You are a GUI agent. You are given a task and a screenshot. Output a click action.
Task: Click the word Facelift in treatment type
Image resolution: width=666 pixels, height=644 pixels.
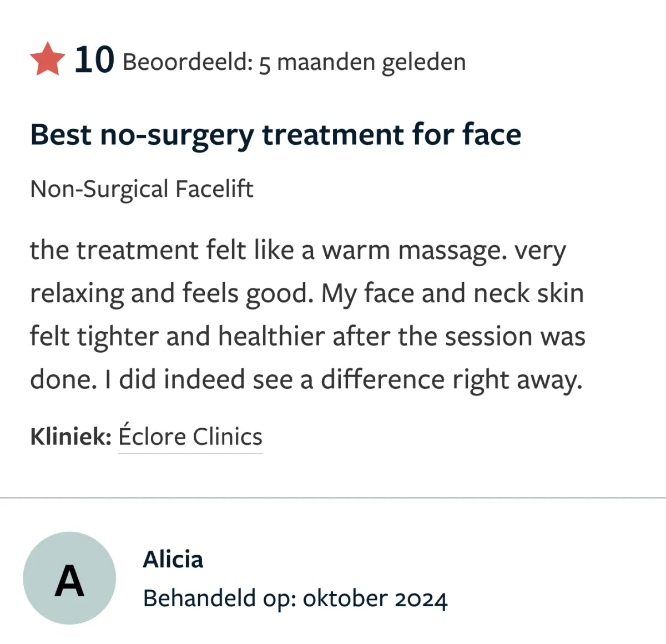214,189
